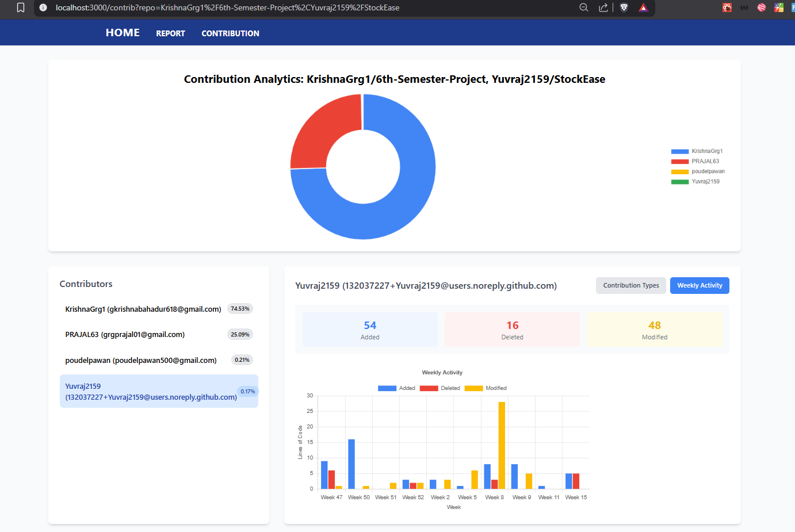Click the 48 Modified stat card
The image size is (795, 532).
click(655, 330)
